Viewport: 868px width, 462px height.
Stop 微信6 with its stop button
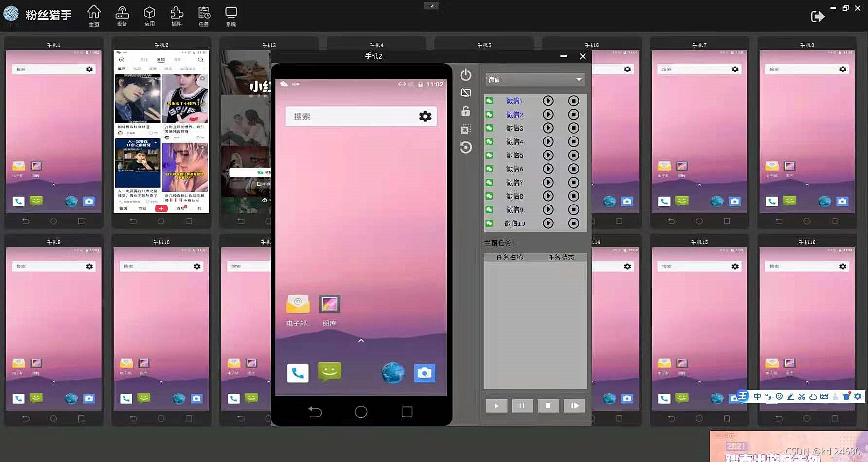point(574,169)
